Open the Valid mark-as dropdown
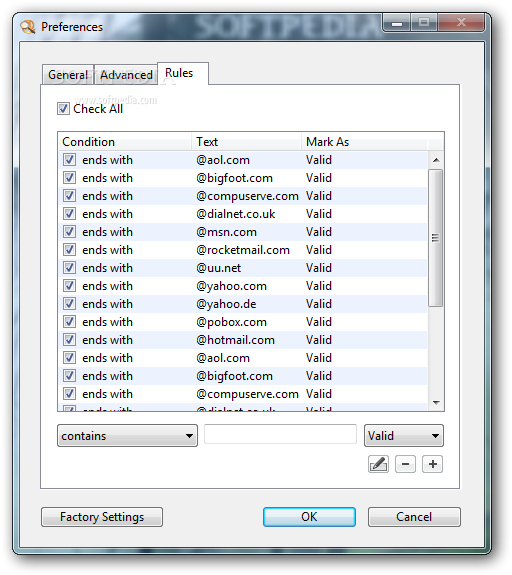 [404, 436]
